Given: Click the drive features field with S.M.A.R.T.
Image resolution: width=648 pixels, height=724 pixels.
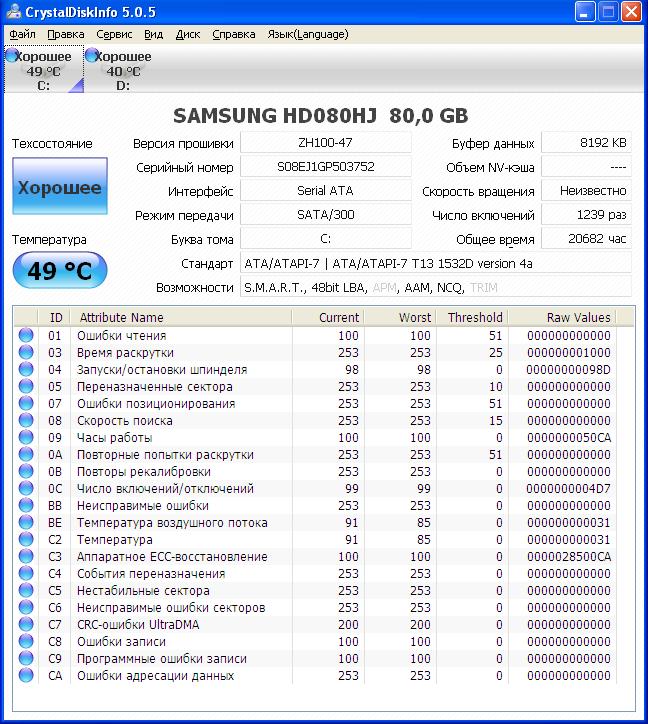Looking at the screenshot, I should click(x=436, y=288).
